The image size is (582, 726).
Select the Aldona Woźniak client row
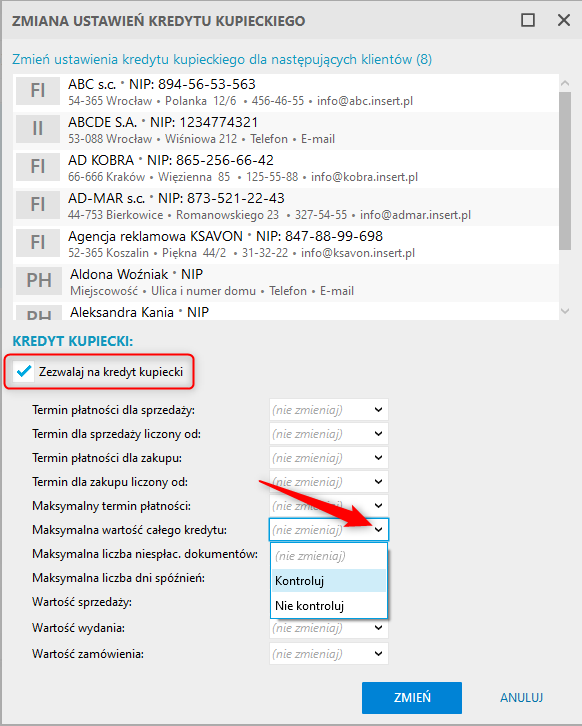pyautogui.click(x=286, y=283)
